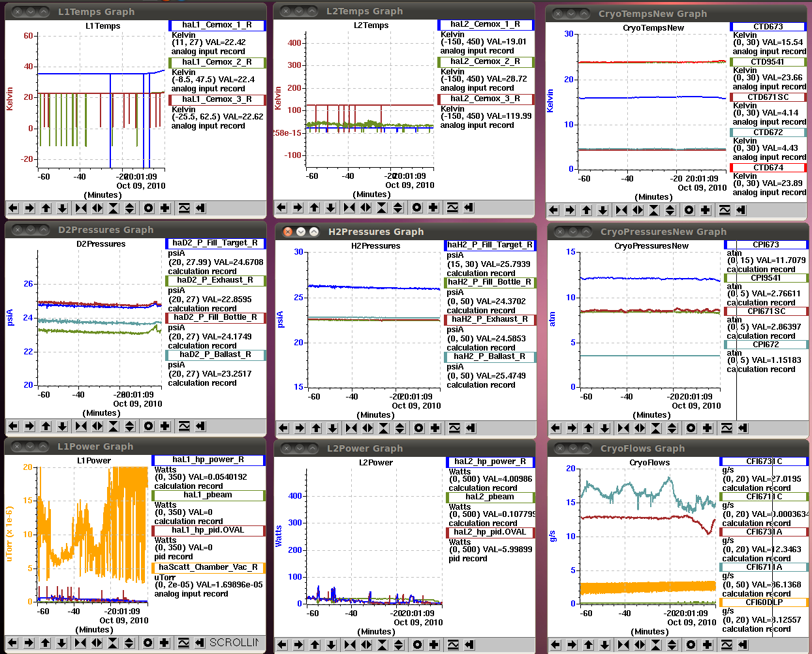Horizontal bowtie zoom icon in L2Temps toolbar
Screen dimensions: 812x654
(x=349, y=208)
